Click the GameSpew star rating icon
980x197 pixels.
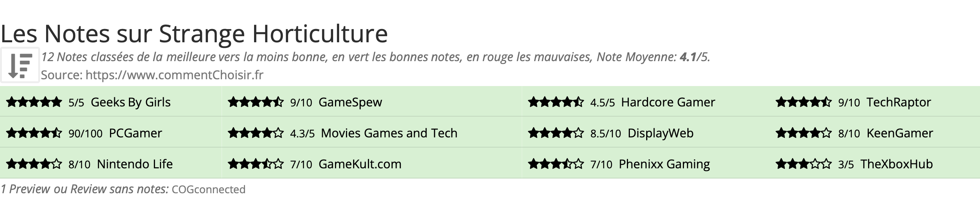coord(256,102)
